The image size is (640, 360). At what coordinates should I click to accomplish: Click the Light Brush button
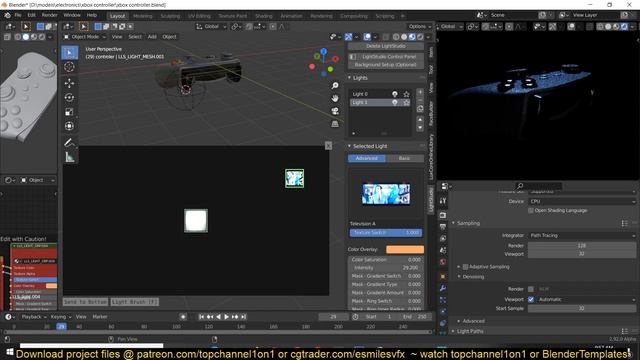click(135, 302)
